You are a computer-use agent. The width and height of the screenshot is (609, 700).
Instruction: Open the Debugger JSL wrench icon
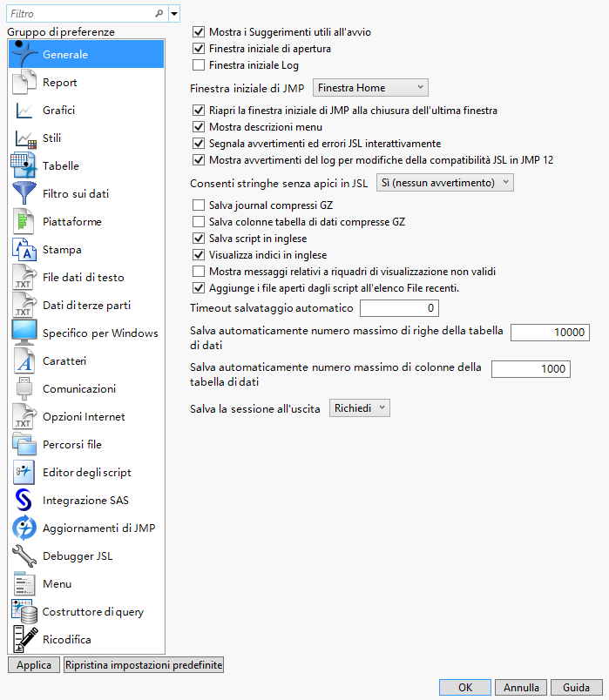[24, 555]
